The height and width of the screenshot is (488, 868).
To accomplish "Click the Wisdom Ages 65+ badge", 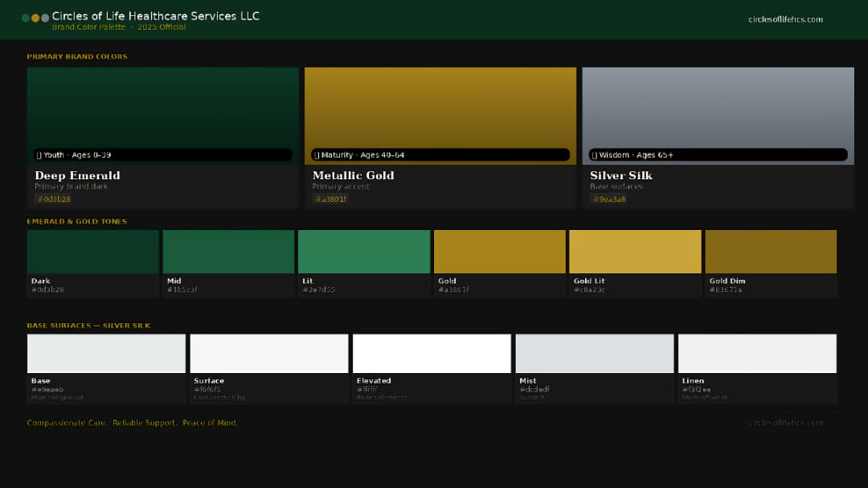I will point(718,155).
